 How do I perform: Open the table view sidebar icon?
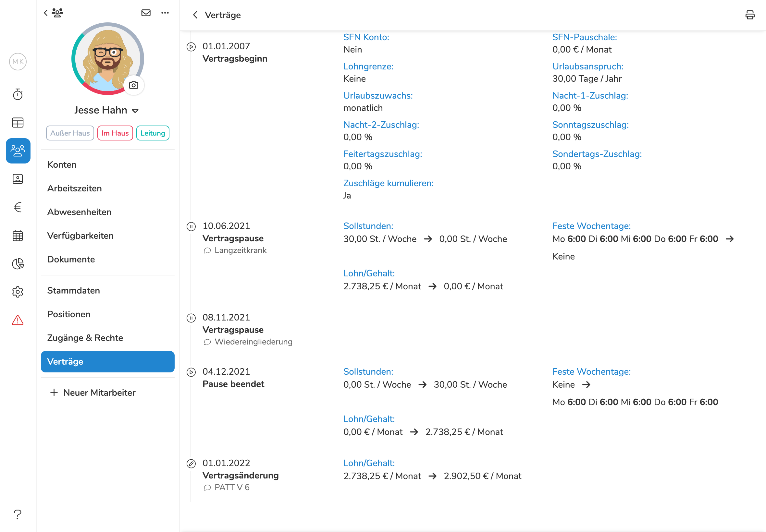(x=18, y=123)
